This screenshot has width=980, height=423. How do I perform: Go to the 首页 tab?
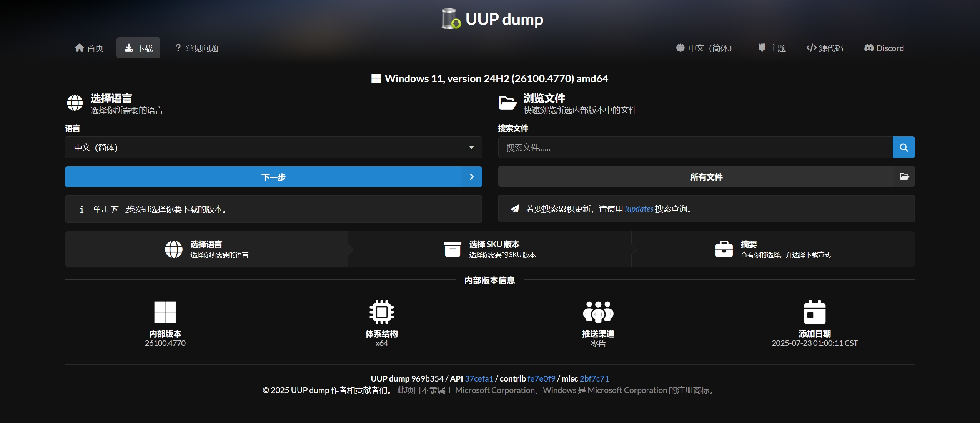[x=89, y=48]
